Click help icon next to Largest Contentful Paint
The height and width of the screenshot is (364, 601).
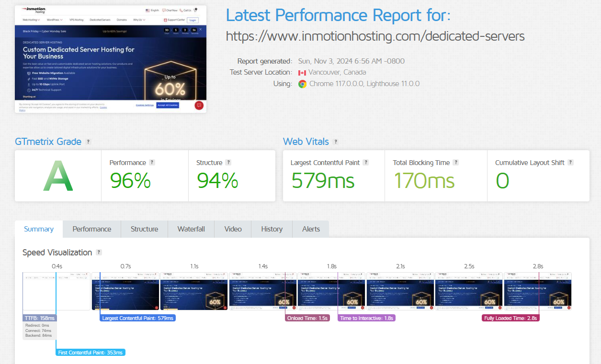[366, 163]
